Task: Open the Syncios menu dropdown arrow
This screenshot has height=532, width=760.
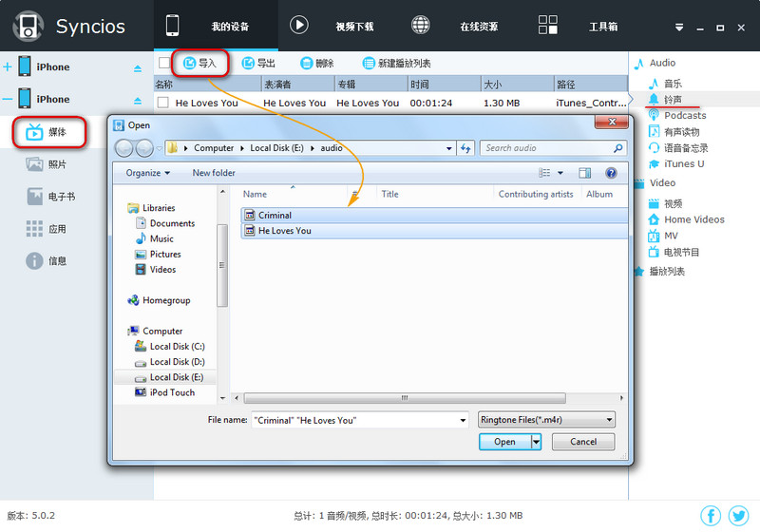Action: (679, 28)
